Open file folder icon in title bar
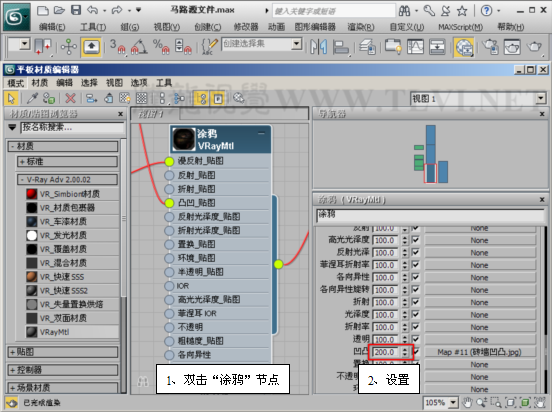The width and height of the screenshot is (552, 412). click(x=59, y=10)
